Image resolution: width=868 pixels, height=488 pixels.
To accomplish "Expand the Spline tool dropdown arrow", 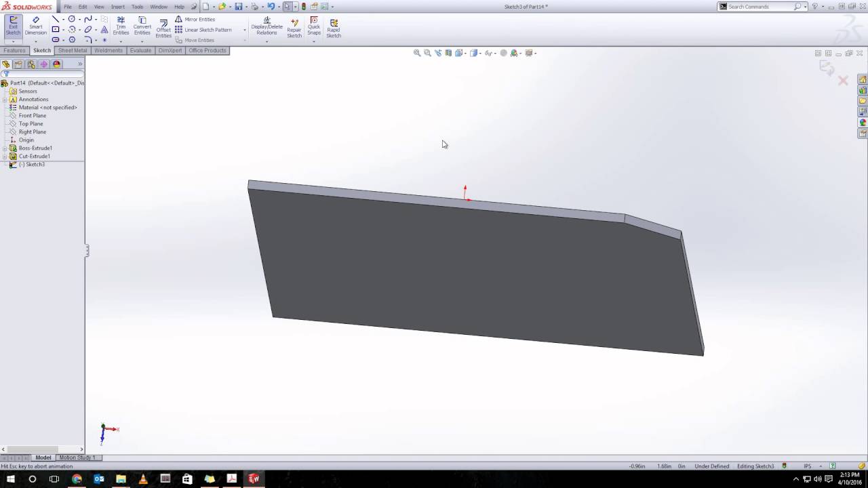I will coord(96,19).
